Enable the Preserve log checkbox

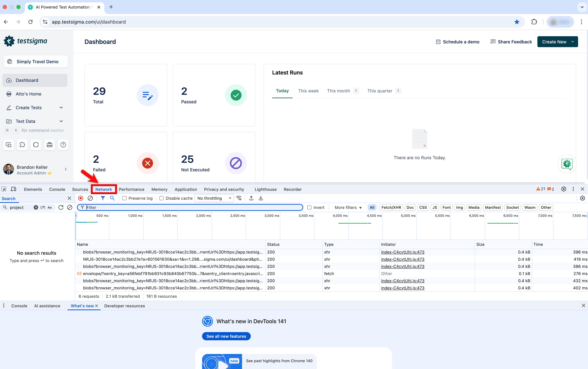pyautogui.click(x=124, y=198)
